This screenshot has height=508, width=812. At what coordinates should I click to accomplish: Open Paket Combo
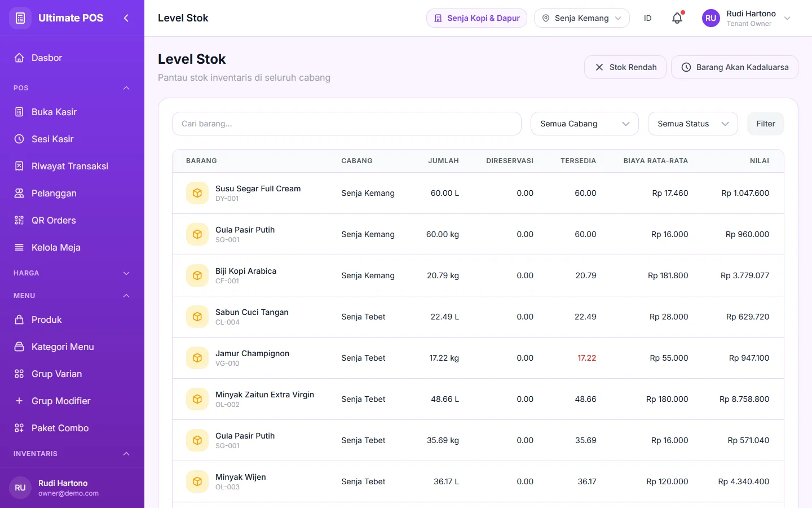click(x=72, y=428)
